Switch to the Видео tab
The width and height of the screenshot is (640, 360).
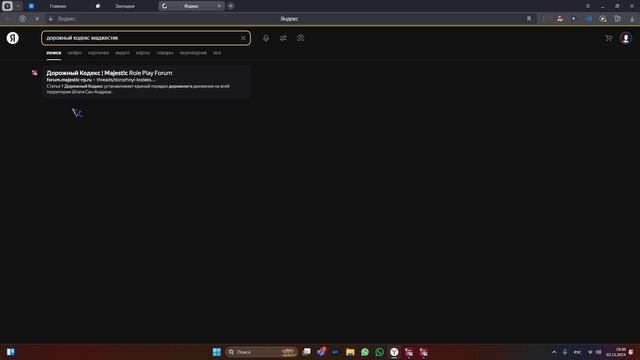pos(122,53)
